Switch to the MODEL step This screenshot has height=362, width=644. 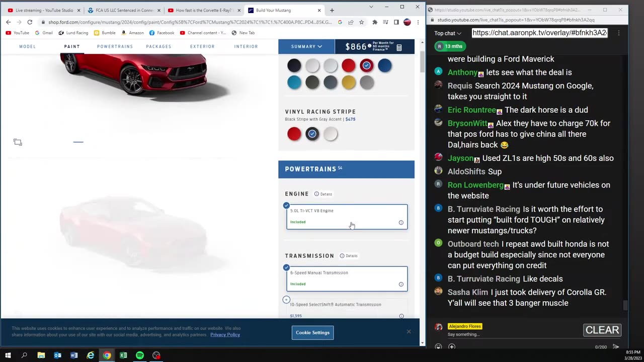coord(27,46)
